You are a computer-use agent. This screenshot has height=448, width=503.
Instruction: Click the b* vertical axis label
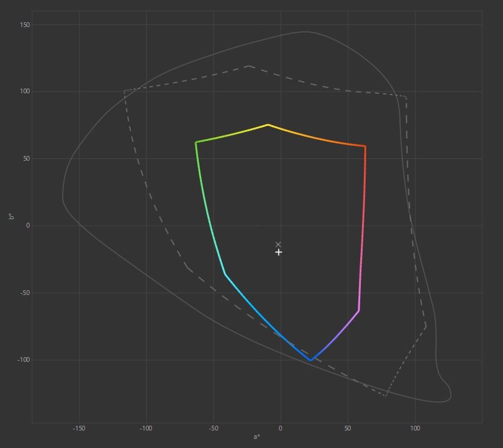tap(11, 216)
